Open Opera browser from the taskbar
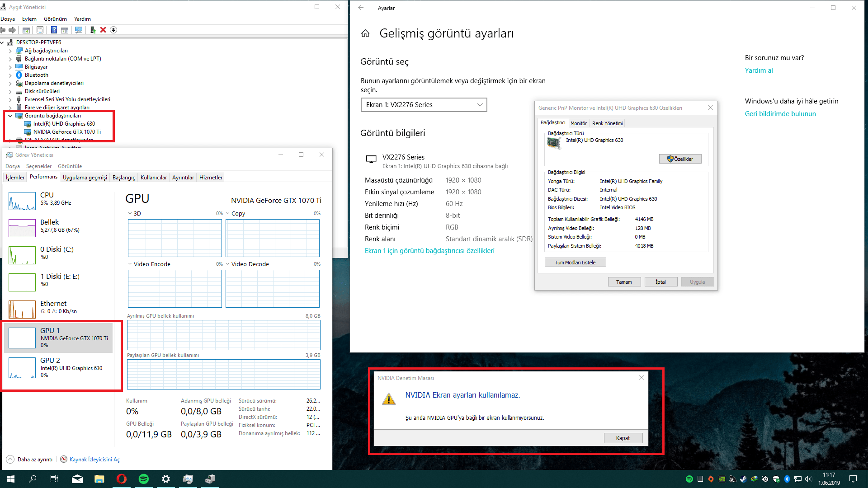This screenshot has width=868, height=488. point(121,479)
